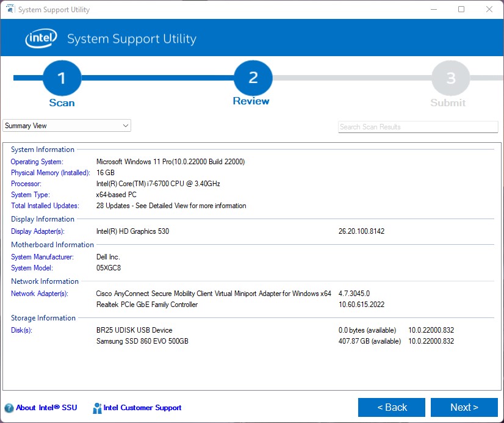This screenshot has width=504, height=423.
Task: Open the Summary View dropdown
Action: coord(67,126)
